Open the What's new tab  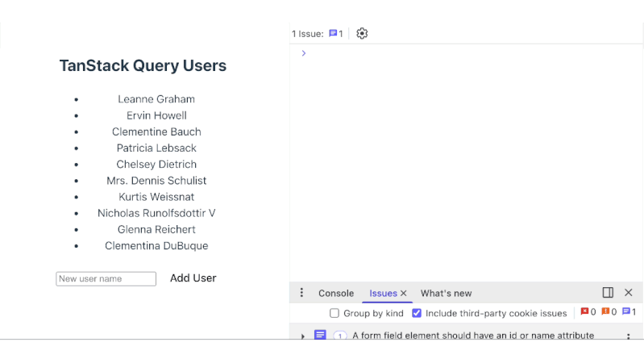[446, 294]
